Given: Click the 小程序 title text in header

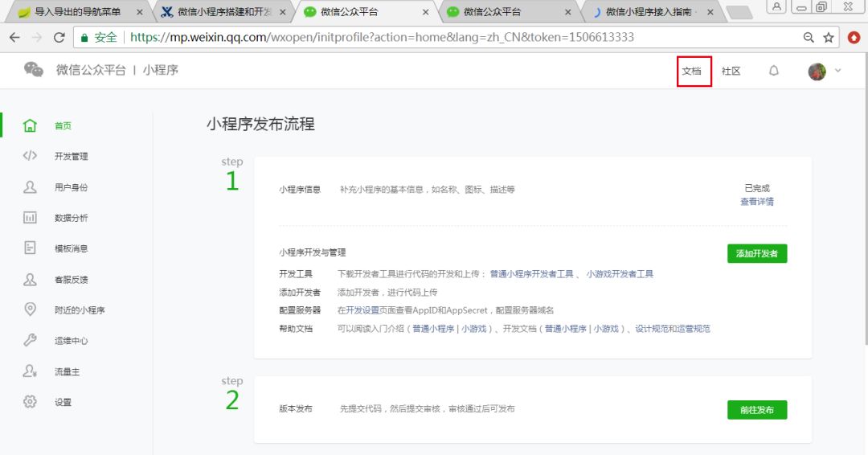Looking at the screenshot, I should 161,70.
